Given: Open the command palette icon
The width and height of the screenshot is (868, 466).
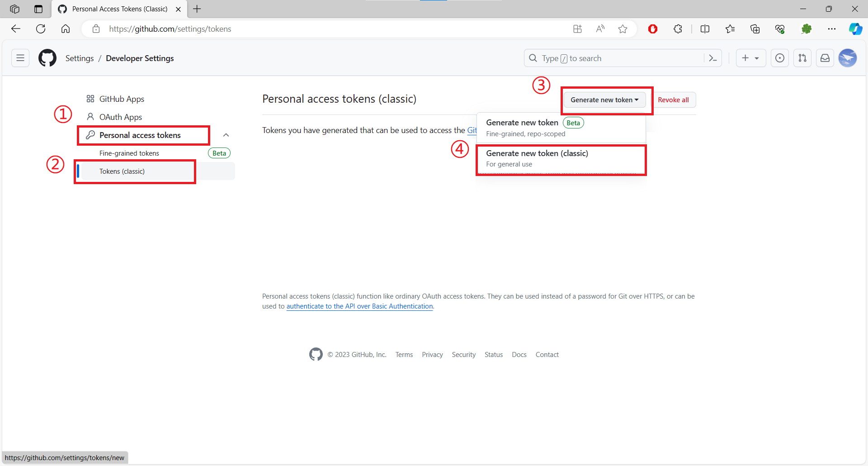Looking at the screenshot, I should pos(712,58).
